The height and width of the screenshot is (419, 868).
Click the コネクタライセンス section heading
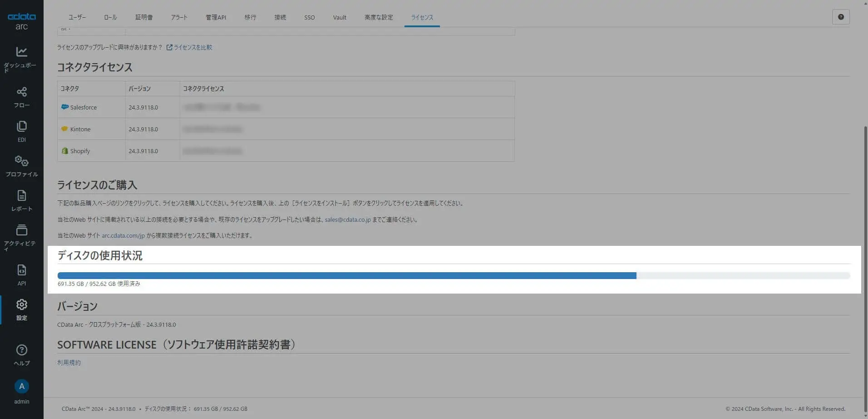click(x=95, y=67)
